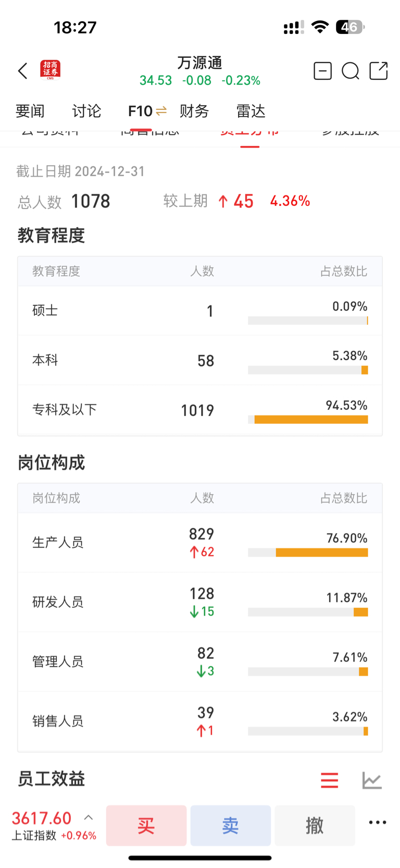Select the 生产人员 row
Image resolution: width=400 pixels, height=868 pixels.
point(200,543)
